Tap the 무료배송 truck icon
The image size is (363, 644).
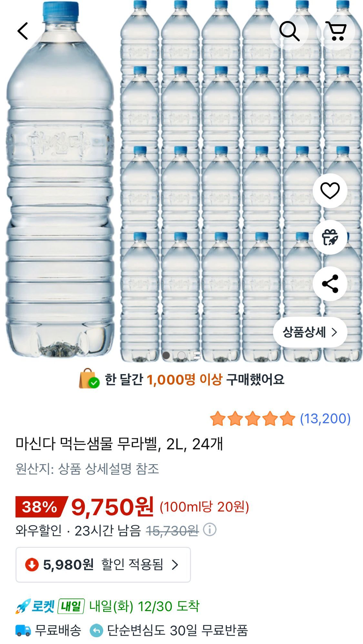[x=23, y=630]
